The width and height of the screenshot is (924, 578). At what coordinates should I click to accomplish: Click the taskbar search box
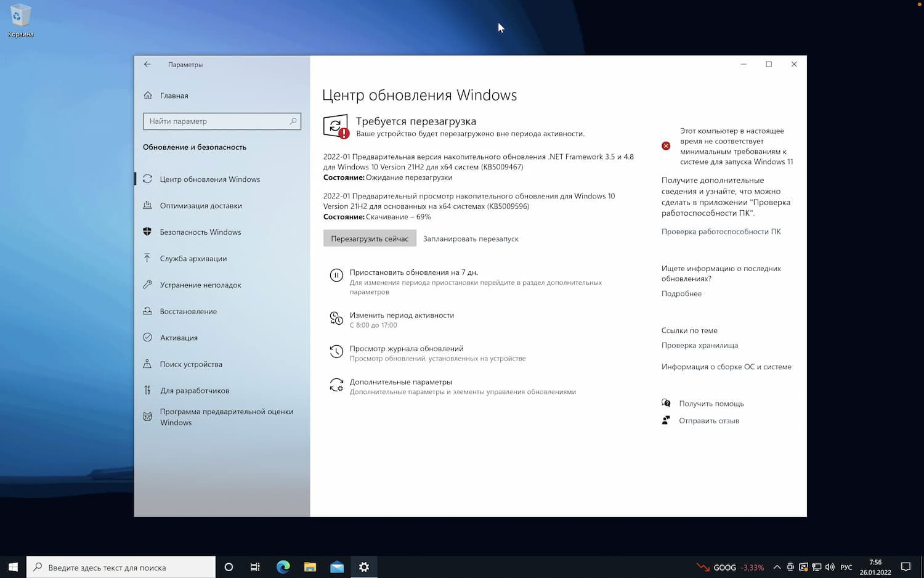pyautogui.click(x=121, y=567)
